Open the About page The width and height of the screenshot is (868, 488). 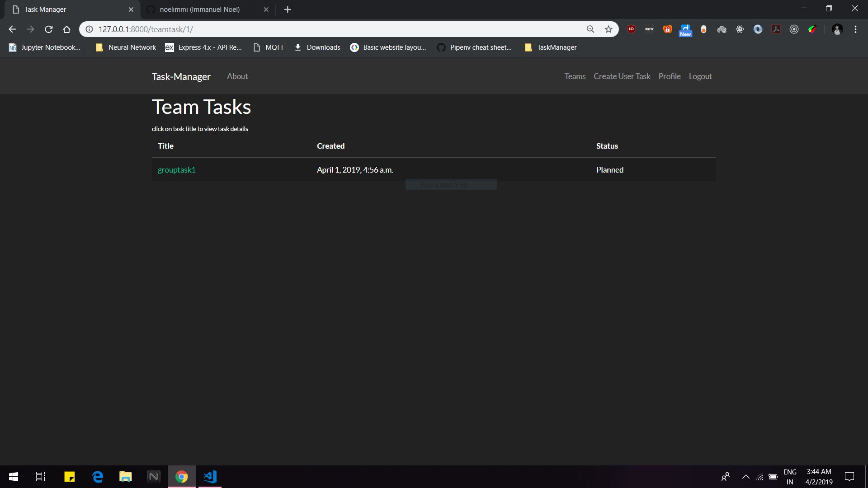click(237, 76)
